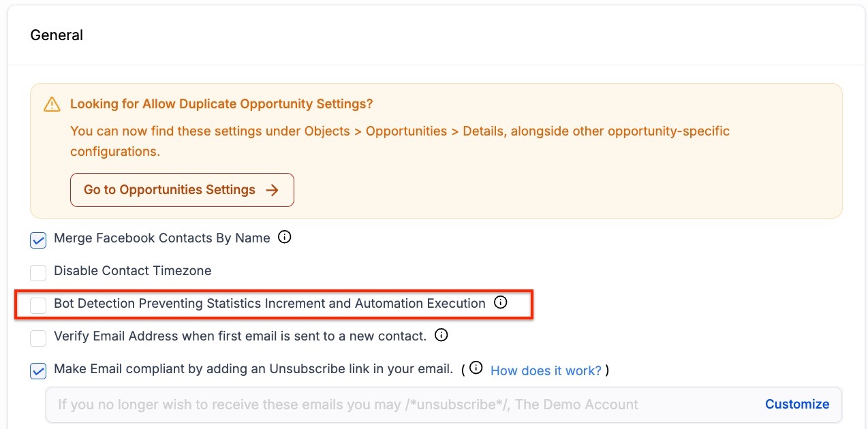The height and width of the screenshot is (429, 868).
Task: Click the 'Disable Contact Timezone' label text
Action: (133, 270)
